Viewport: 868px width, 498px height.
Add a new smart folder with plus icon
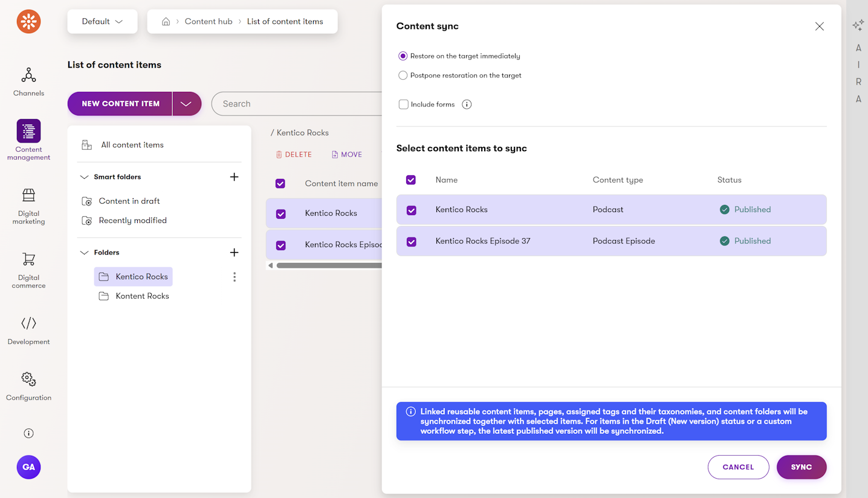[x=235, y=177]
